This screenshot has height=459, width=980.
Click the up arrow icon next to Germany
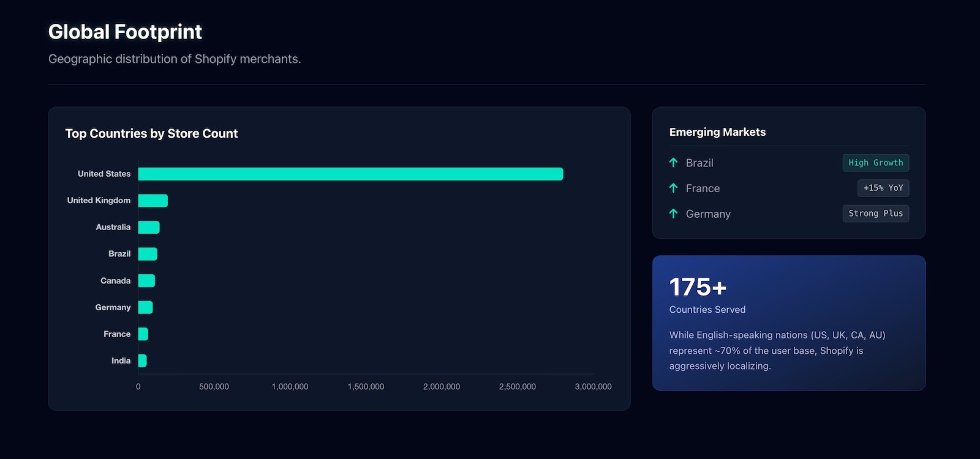[673, 214]
